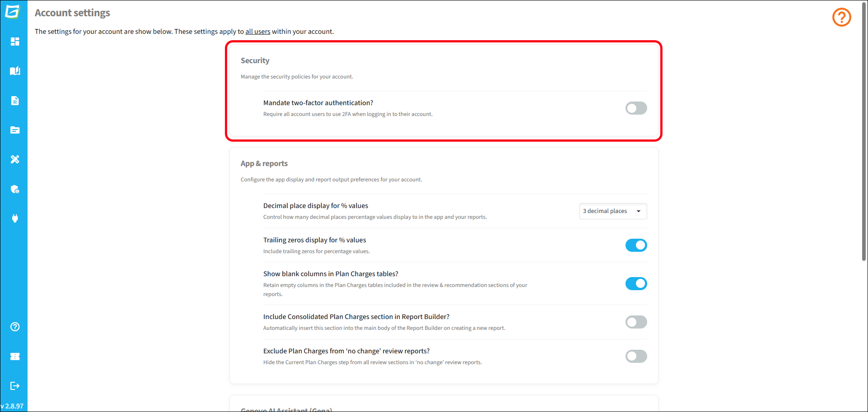Click the open book icon in sidebar

tap(15, 71)
